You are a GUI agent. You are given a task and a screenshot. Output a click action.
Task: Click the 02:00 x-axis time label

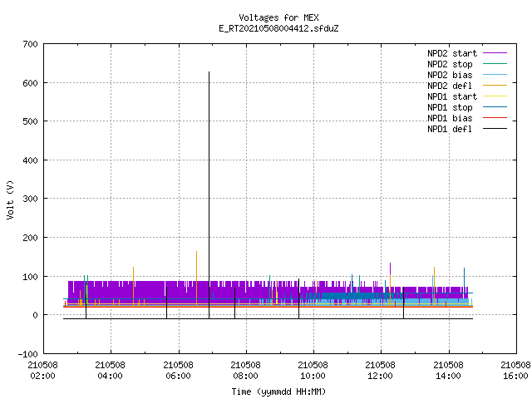click(x=42, y=376)
